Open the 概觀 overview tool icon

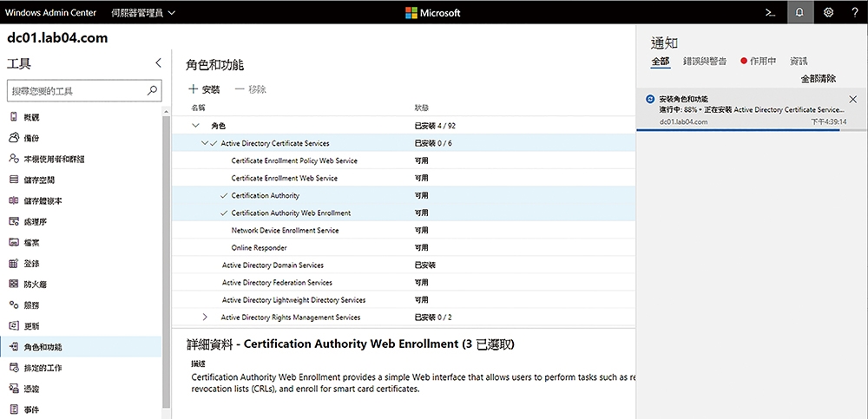coord(14,117)
